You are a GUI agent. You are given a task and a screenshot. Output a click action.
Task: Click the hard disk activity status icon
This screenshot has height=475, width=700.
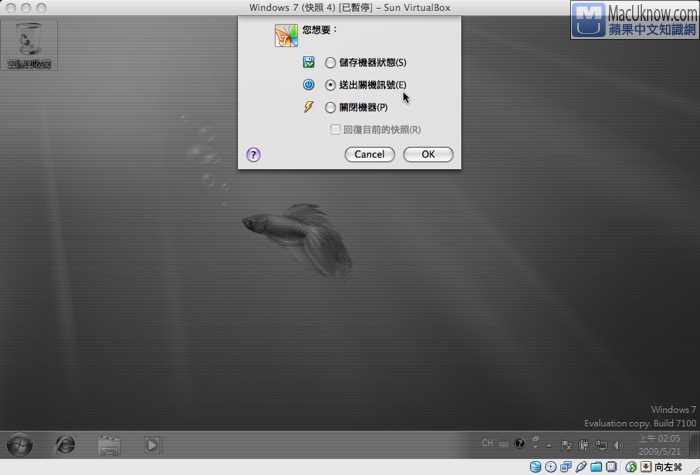[x=535, y=467]
